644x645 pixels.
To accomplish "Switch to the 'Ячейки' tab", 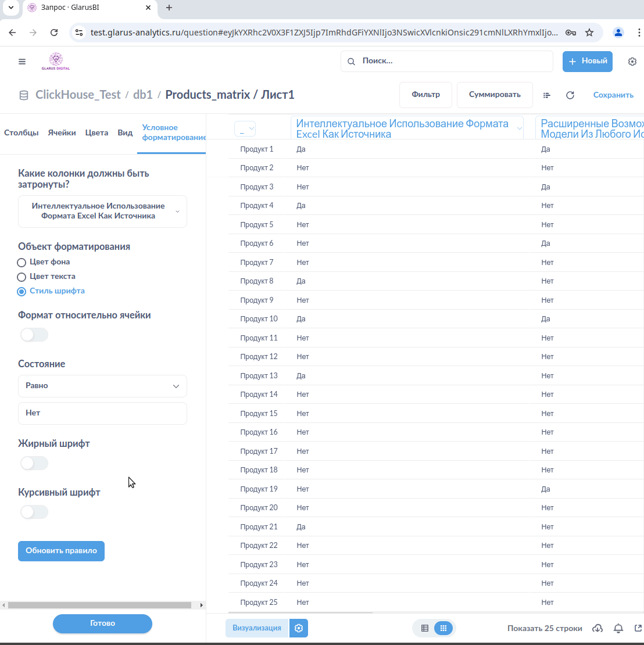I will [x=62, y=132].
